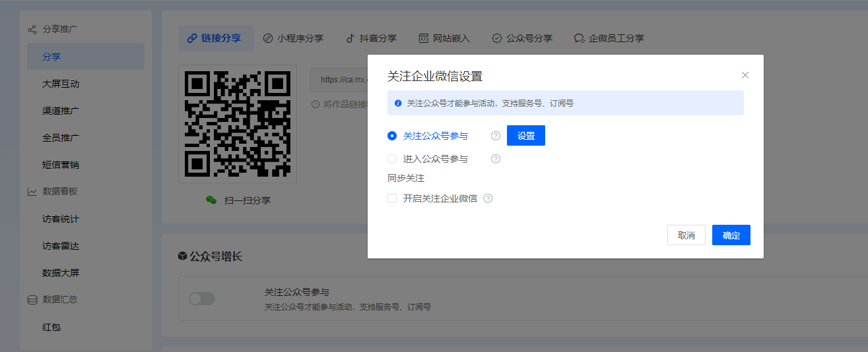The image size is (868, 352).
Task: Enable the 开启关注企业微信 checkbox
Action: point(392,198)
